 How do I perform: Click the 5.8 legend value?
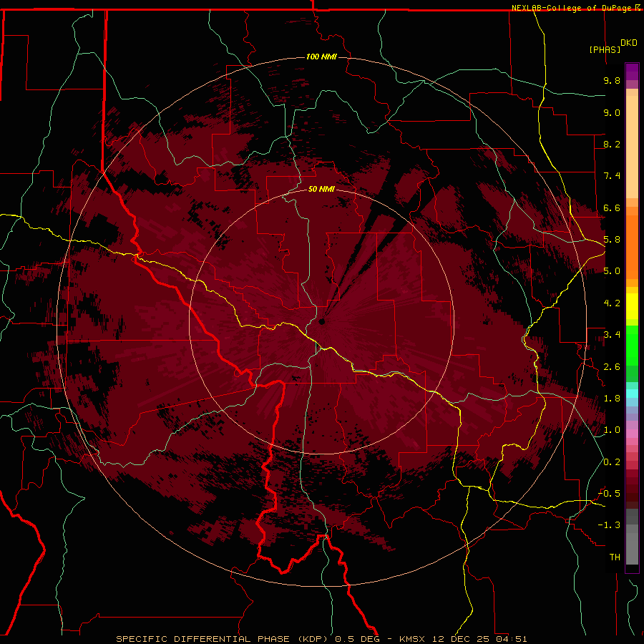[x=612, y=240]
